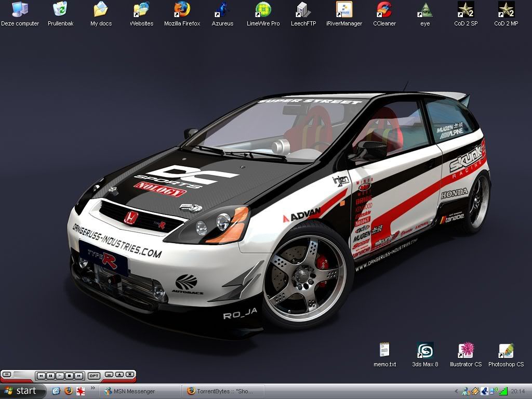Expand the hidden Quick Launch icons chevron
This screenshot has width=532, height=399.
[x=94, y=388]
